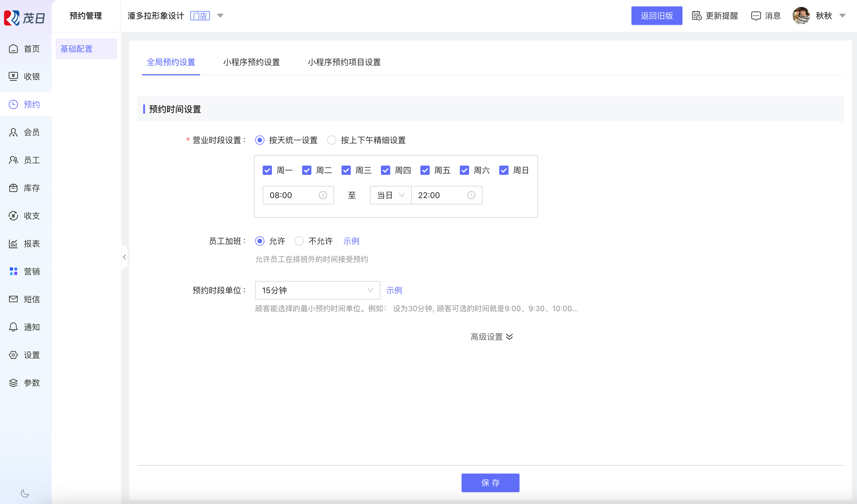Screen dimensions: 857x504
Task: Expand 高级设置 advanced settings
Action: [x=491, y=337]
